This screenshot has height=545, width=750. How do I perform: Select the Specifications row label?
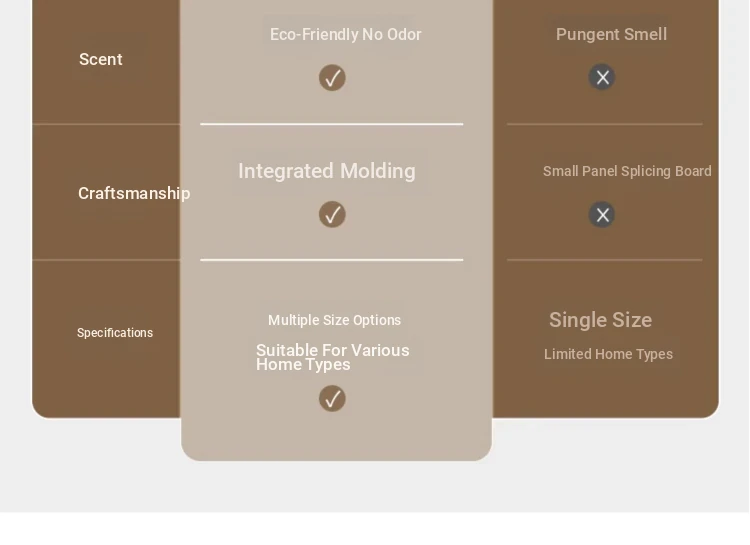coord(115,333)
